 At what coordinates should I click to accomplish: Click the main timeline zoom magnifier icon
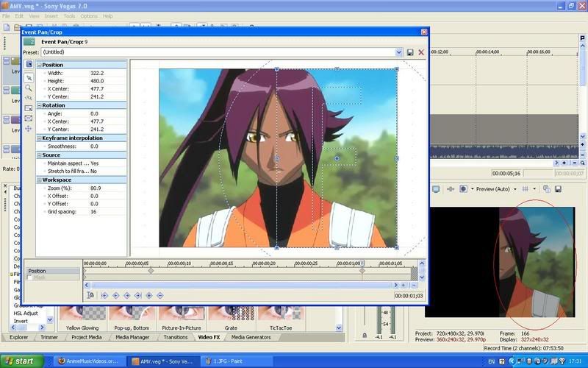582,163
